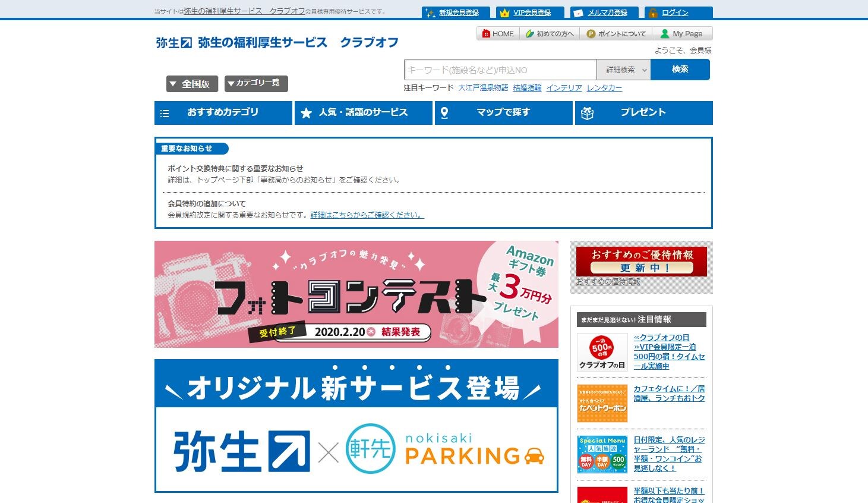Click たべトクーポン orange thumbnail

click(x=602, y=403)
